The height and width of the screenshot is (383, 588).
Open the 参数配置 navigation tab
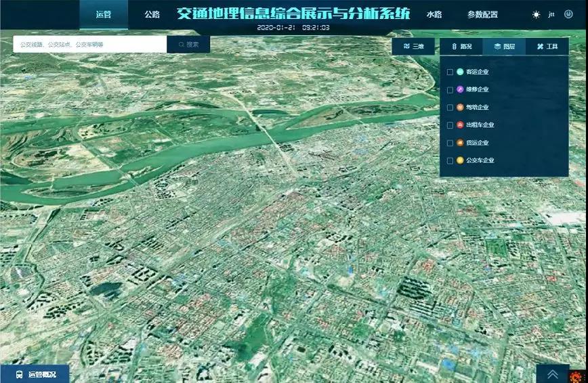click(482, 15)
